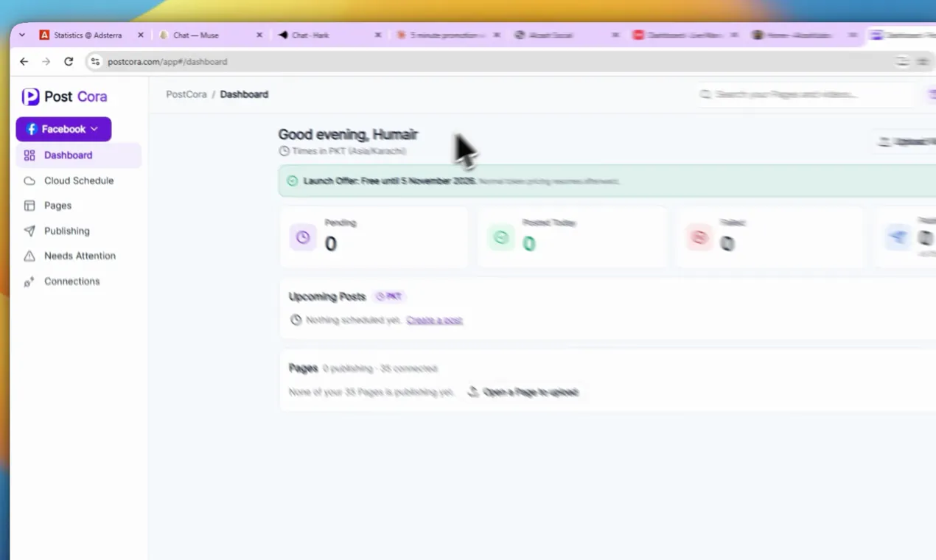Click the clock icon beside Nothing scheduled yet
This screenshot has height=560, width=936.
click(296, 320)
